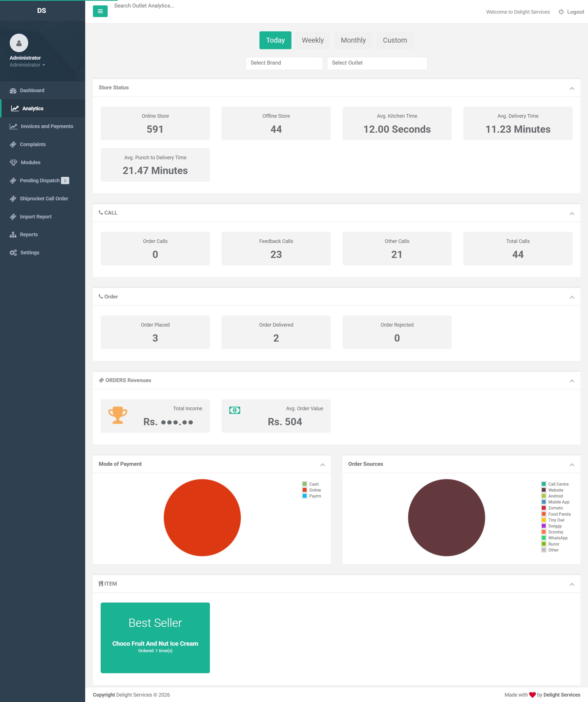Collapse the Store Status panel
This screenshot has width=588, height=702.
[x=572, y=88]
